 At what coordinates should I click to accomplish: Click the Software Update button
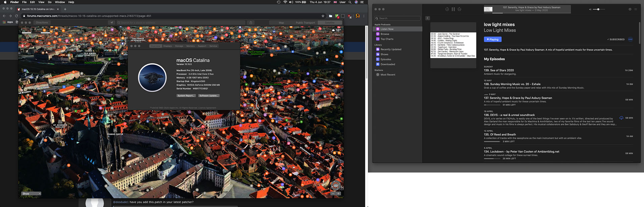tap(209, 96)
